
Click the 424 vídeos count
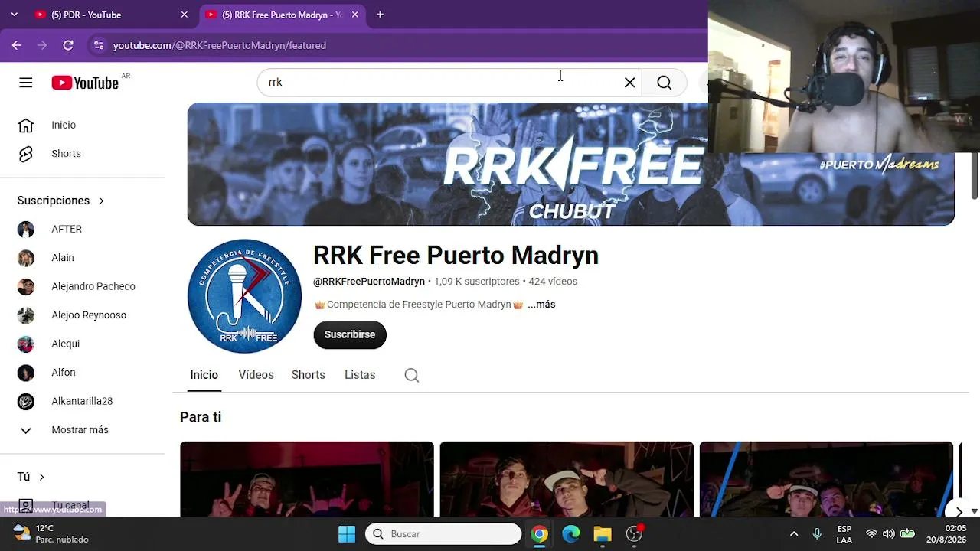click(553, 282)
